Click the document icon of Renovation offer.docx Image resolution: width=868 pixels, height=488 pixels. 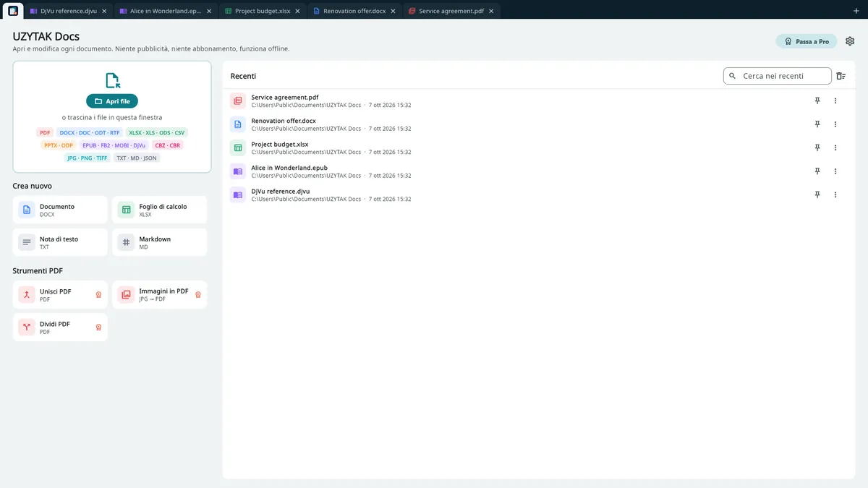tap(237, 124)
